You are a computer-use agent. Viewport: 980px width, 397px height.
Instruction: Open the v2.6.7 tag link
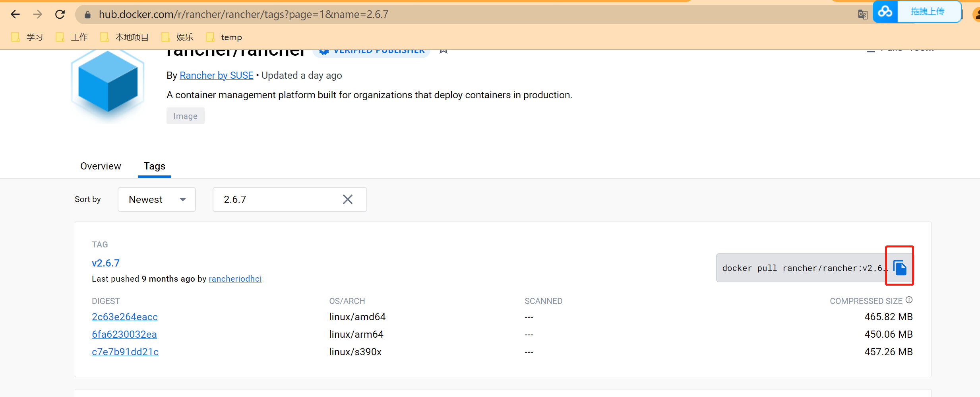coord(105,263)
